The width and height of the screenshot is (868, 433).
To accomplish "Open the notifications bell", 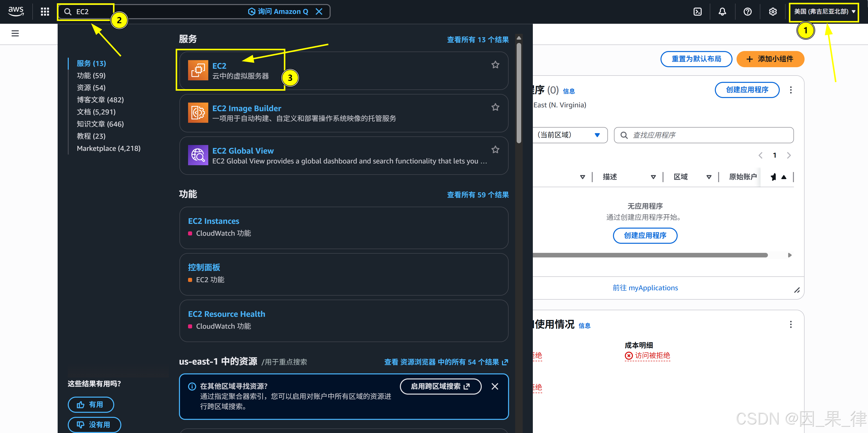I will (722, 12).
